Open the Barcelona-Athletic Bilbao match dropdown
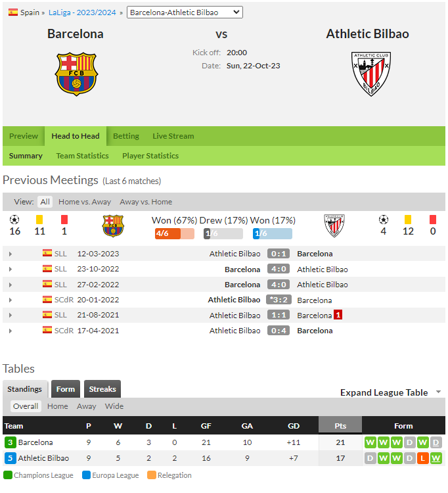 click(x=185, y=12)
